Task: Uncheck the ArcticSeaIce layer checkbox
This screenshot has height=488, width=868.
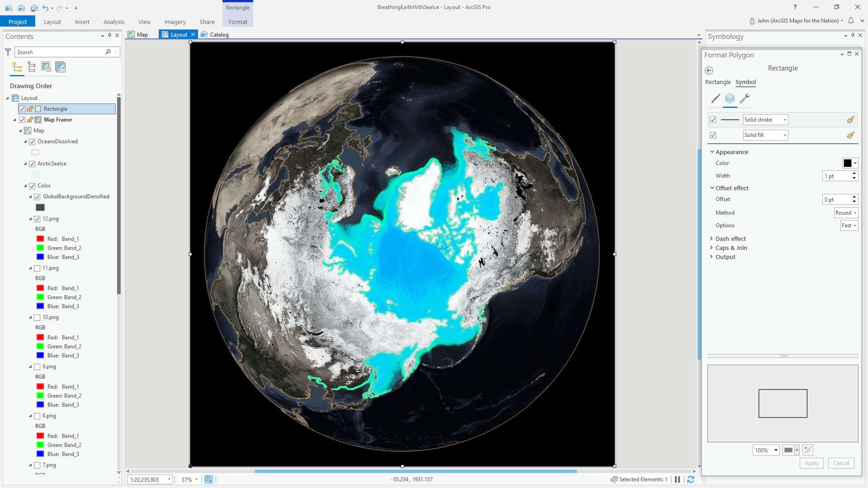Action: [32, 164]
